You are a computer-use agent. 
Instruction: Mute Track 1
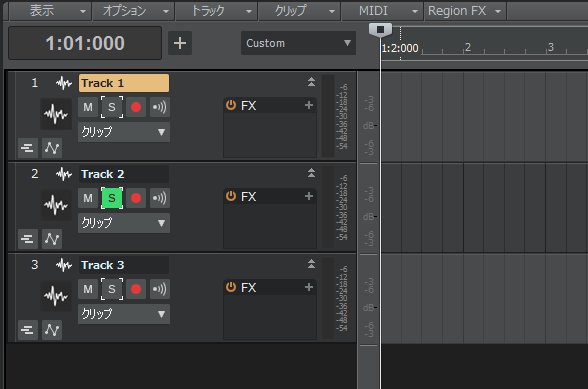(88, 107)
